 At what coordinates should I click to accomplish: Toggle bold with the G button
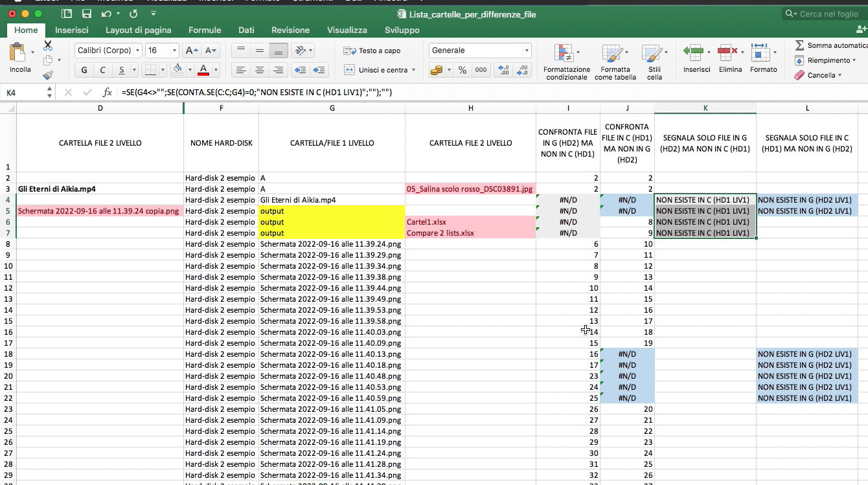point(84,70)
